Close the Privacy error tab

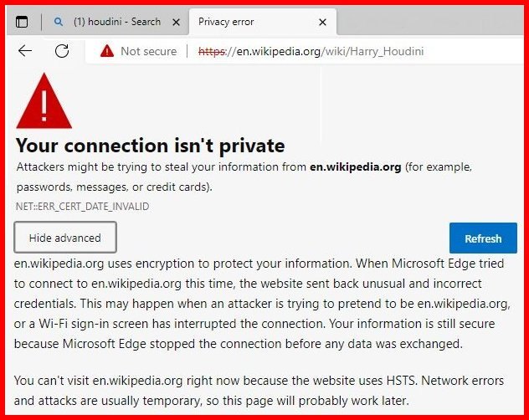pos(321,22)
